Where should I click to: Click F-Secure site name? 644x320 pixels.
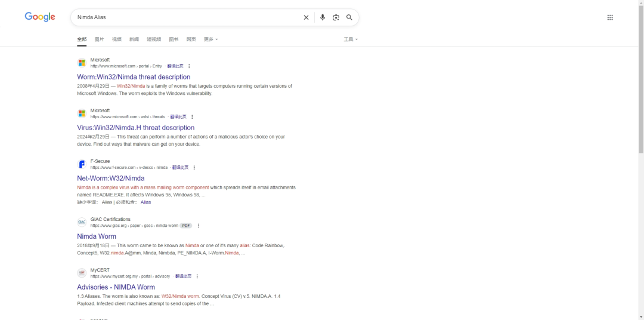tap(100, 161)
